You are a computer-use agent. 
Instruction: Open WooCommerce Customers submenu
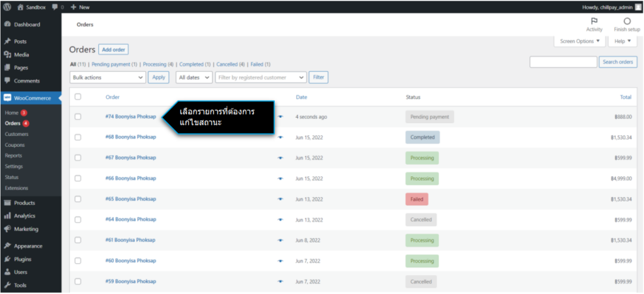tap(16, 134)
